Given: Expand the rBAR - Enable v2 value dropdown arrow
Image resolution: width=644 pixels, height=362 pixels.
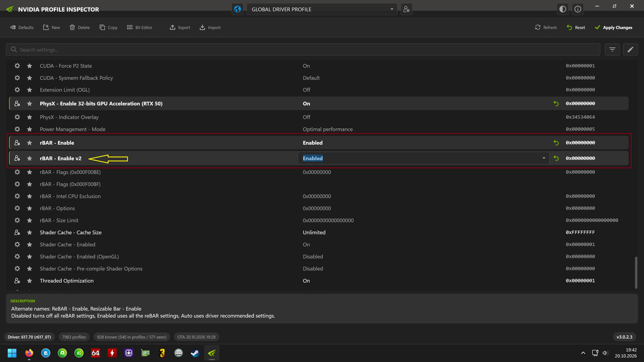Looking at the screenshot, I should tap(544, 158).
